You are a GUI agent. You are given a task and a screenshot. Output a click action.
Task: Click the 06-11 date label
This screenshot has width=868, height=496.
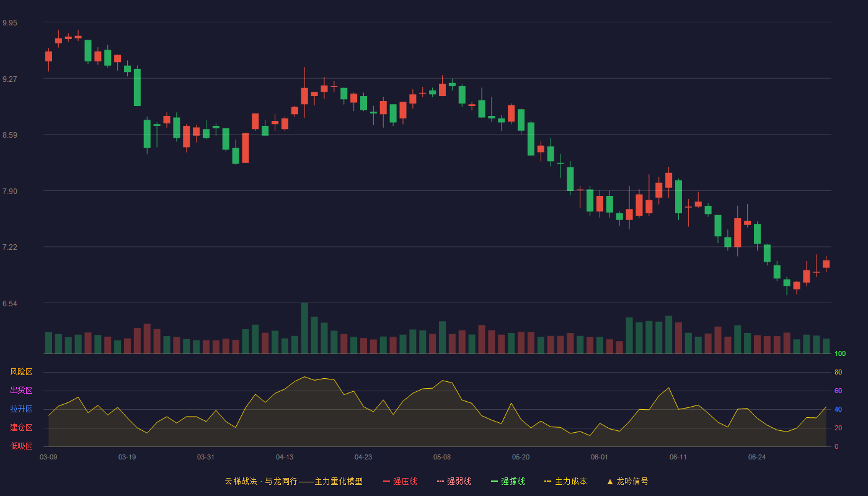(678, 457)
